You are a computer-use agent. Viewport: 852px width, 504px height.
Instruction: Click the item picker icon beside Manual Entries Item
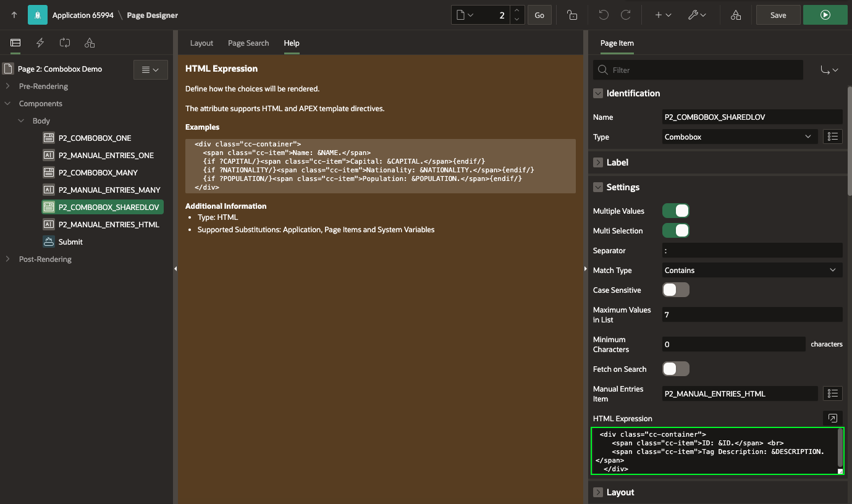point(832,393)
